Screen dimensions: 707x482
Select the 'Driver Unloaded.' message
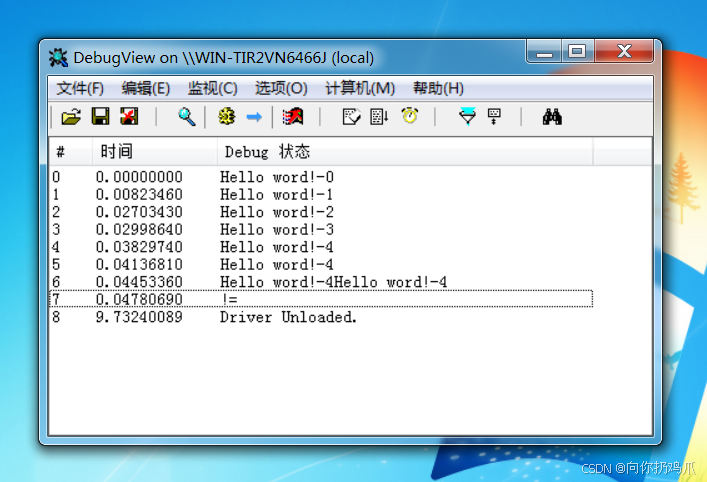point(289,317)
